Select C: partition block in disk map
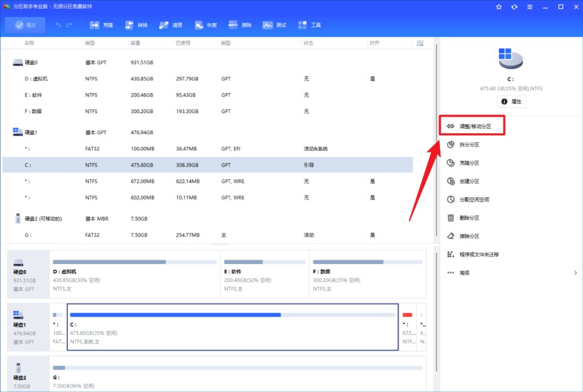Viewport: 583px width, 392px height. pyautogui.click(x=233, y=327)
